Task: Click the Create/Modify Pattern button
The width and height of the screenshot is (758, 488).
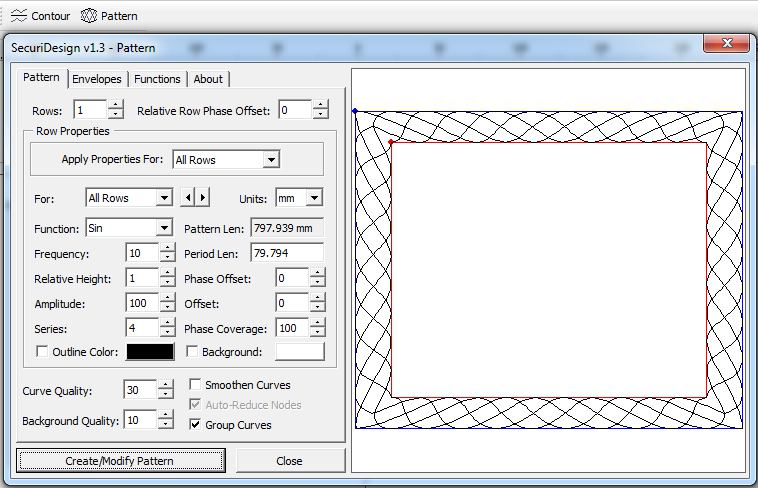Action: pos(121,460)
